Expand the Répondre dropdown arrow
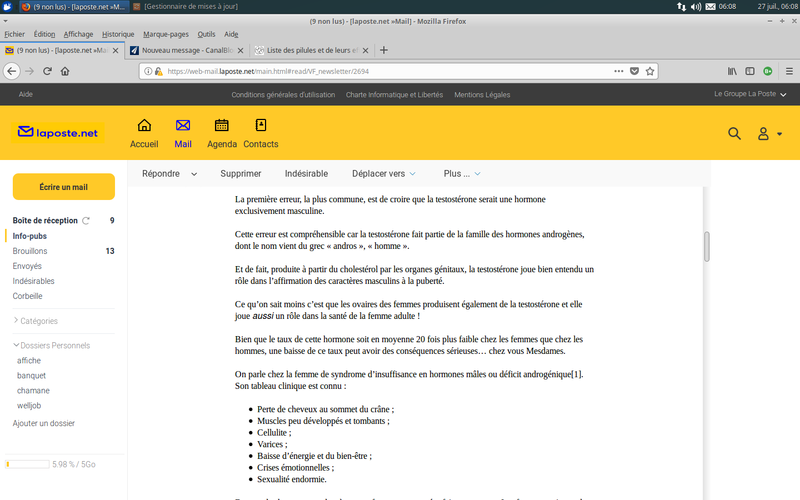800x500 pixels. 194,174
